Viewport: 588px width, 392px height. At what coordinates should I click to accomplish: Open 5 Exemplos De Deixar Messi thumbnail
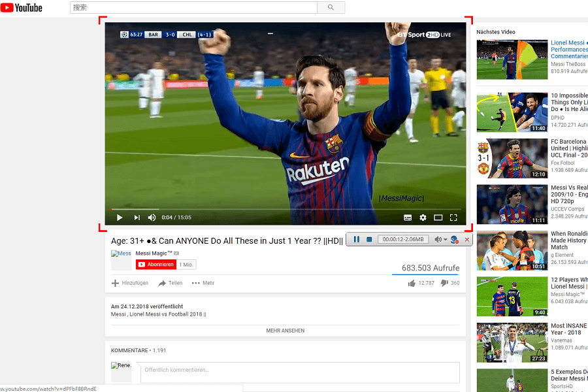(x=512, y=380)
